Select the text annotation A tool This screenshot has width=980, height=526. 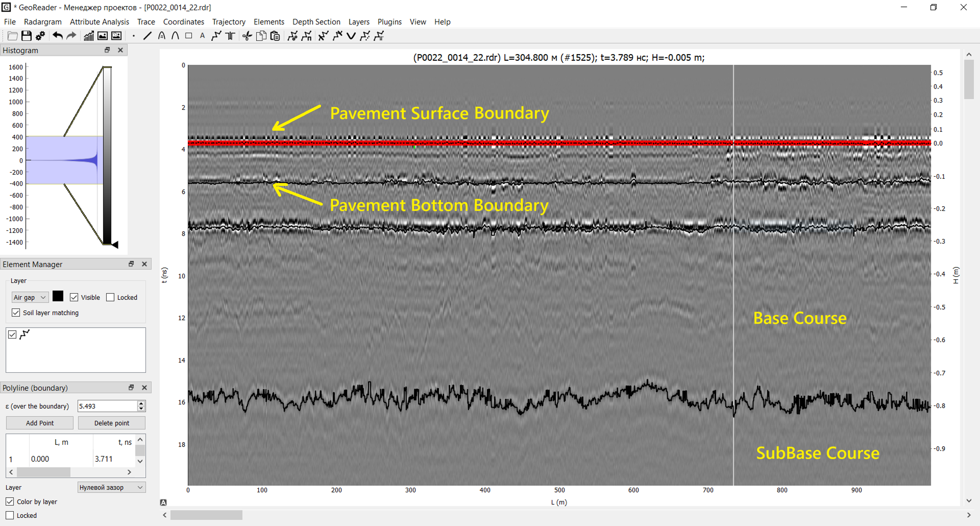(202, 36)
